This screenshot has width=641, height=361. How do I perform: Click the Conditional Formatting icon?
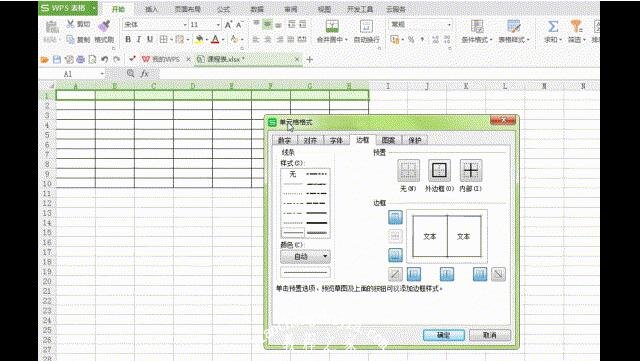click(477, 26)
